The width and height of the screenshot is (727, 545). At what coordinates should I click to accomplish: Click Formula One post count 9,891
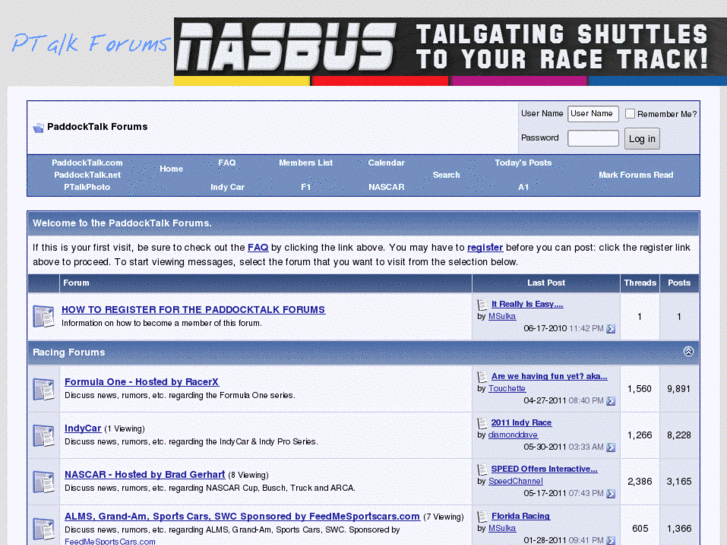click(679, 389)
